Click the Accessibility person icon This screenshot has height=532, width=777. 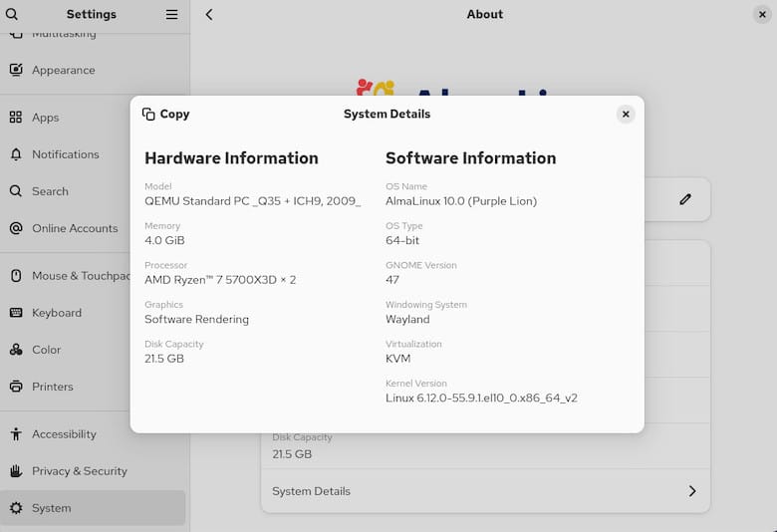click(x=16, y=433)
